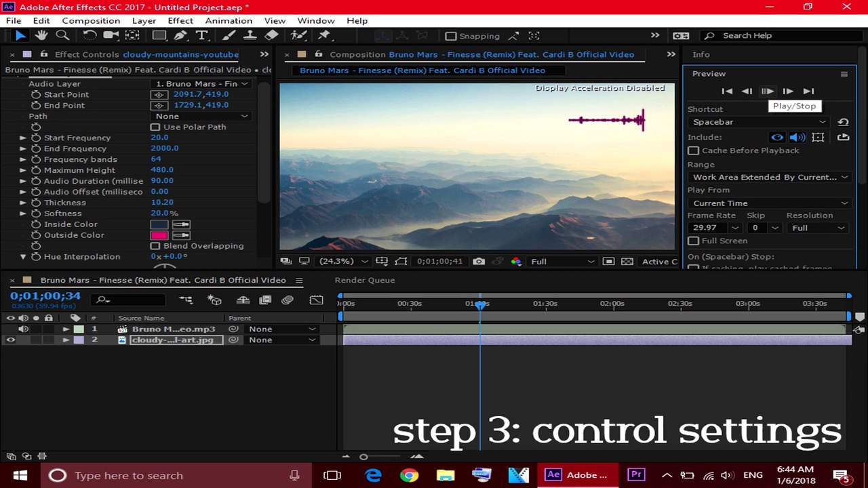Click the Search Help field
This screenshot has width=868, height=488.
tap(781, 36)
